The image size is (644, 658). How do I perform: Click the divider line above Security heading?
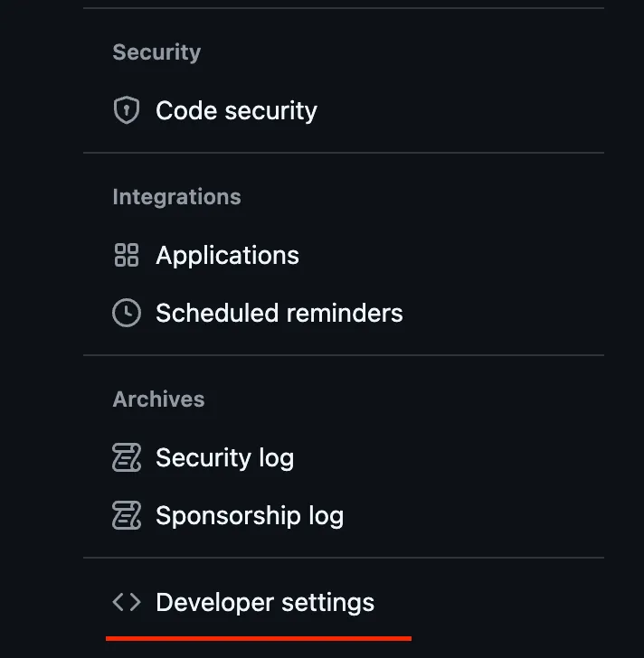point(344,9)
